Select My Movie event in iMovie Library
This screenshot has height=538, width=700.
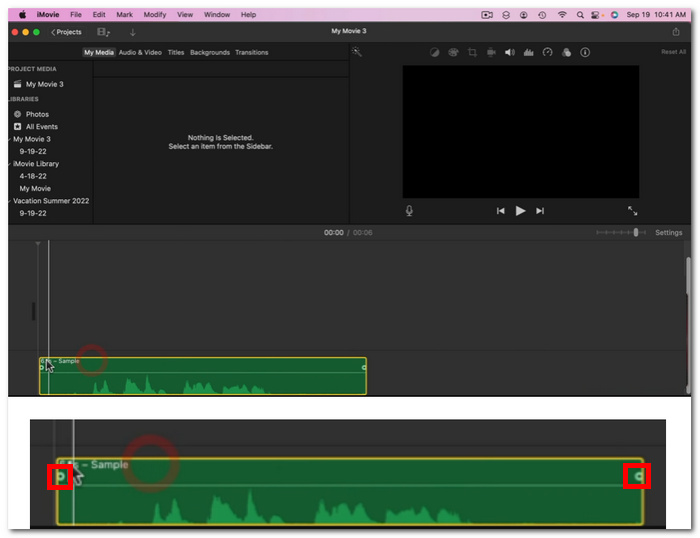point(35,189)
